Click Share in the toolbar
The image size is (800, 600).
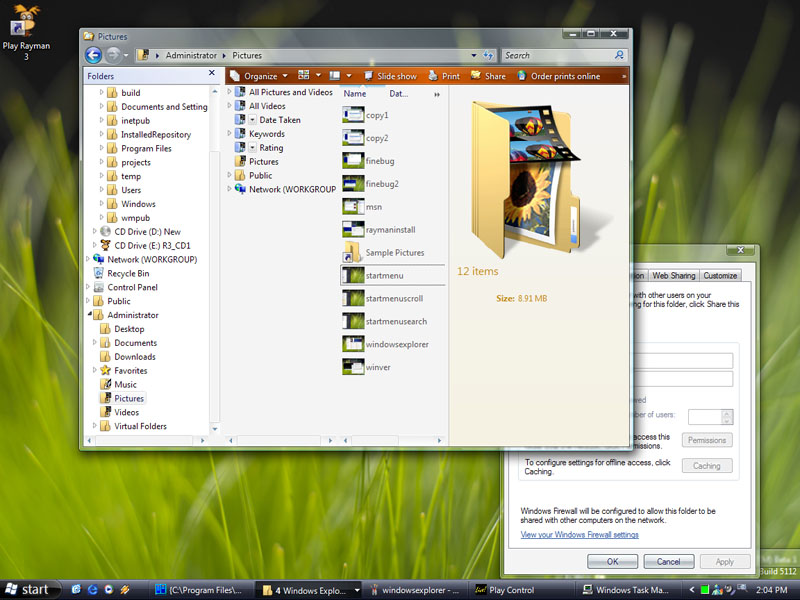(494, 76)
